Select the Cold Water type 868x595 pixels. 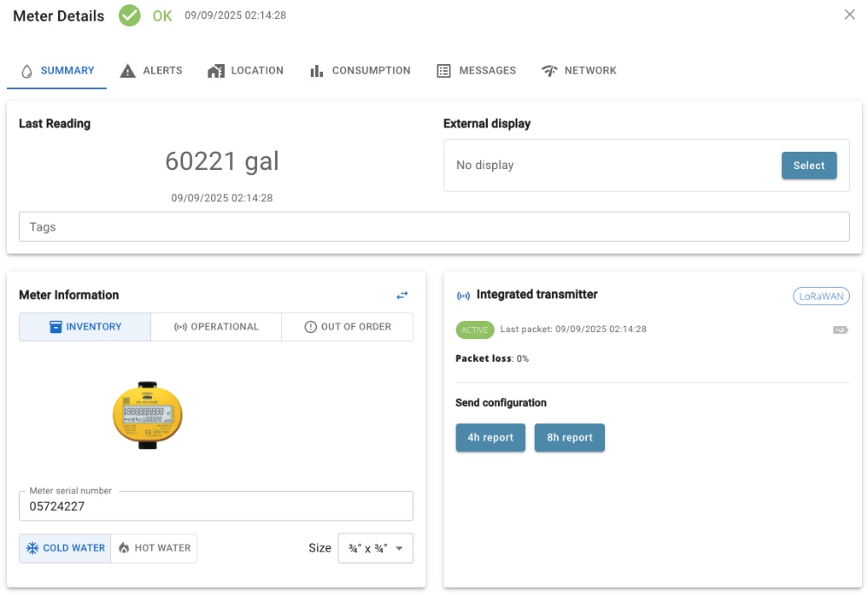point(65,548)
